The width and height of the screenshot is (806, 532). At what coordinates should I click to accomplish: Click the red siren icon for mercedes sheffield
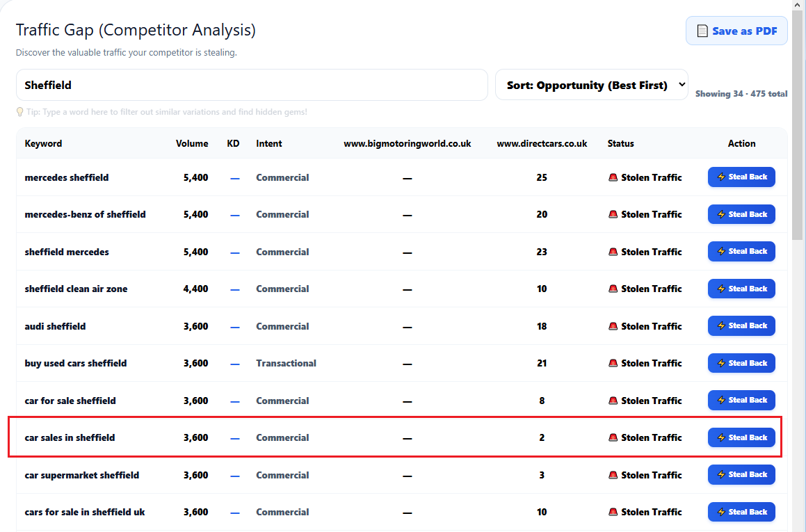pyautogui.click(x=613, y=177)
